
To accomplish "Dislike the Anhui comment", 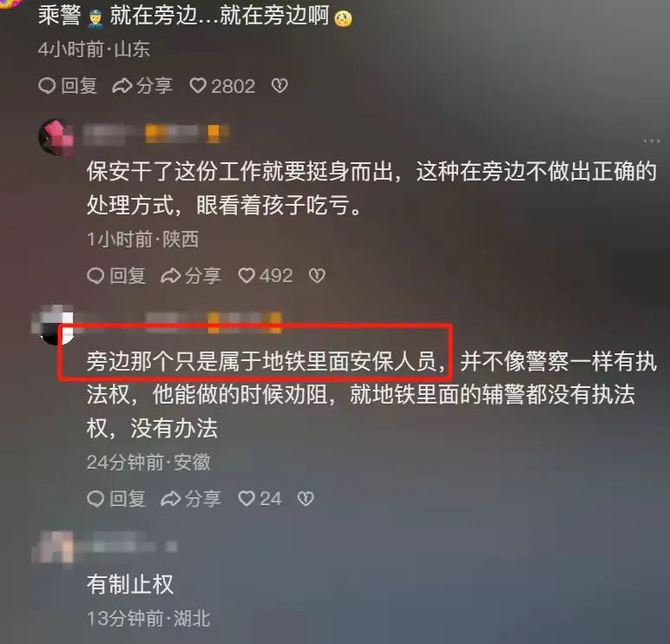I will pos(306,499).
